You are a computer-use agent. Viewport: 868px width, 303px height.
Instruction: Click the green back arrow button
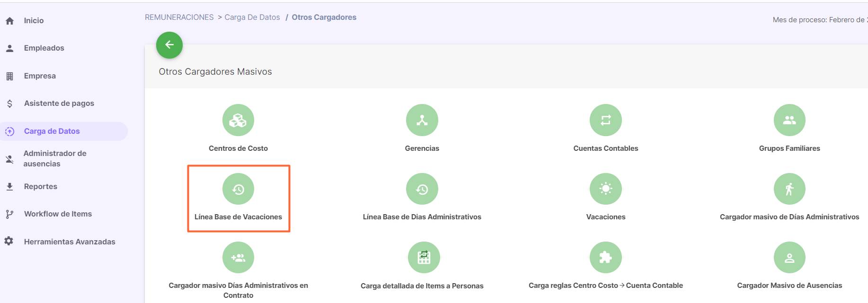(169, 45)
